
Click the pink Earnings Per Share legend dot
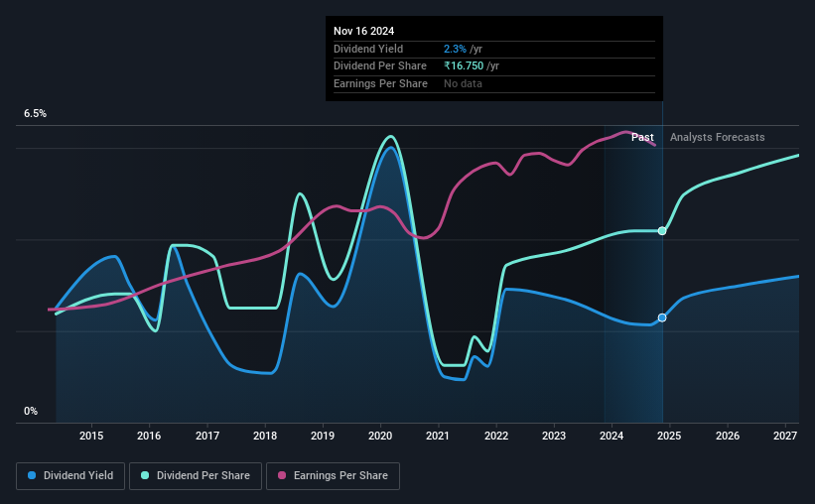pyautogui.click(x=282, y=475)
